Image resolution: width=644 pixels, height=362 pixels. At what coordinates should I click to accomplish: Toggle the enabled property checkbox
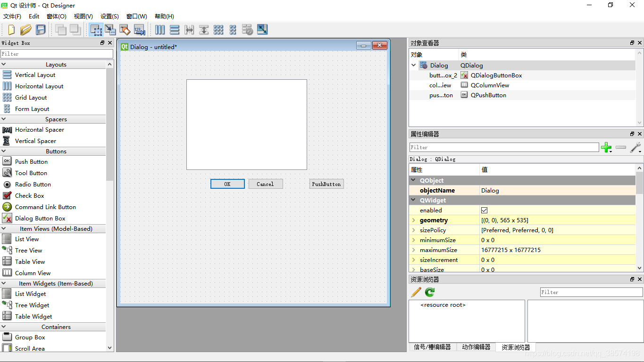(484, 210)
